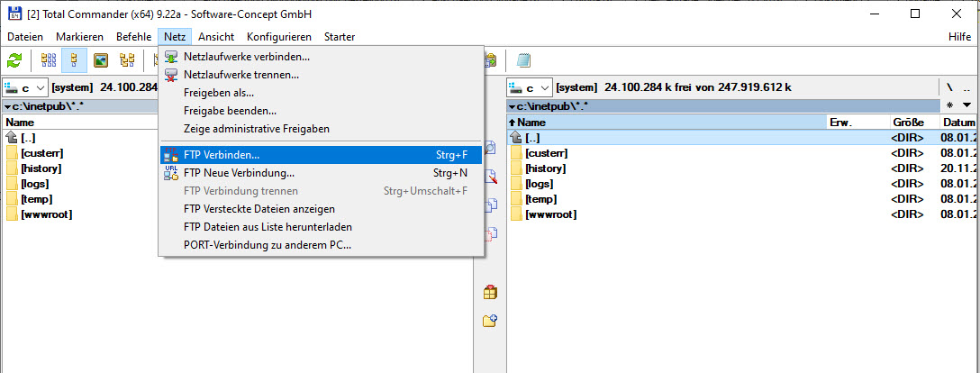
Task: Select the wwwroot folder in left panel
Action: (46, 214)
